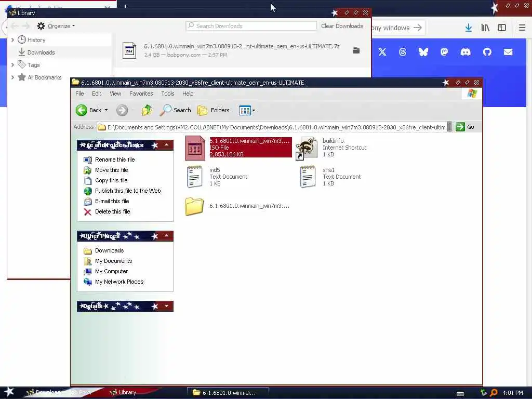Open the Organize menu in Library
The width and height of the screenshot is (532, 399).
pos(56,26)
